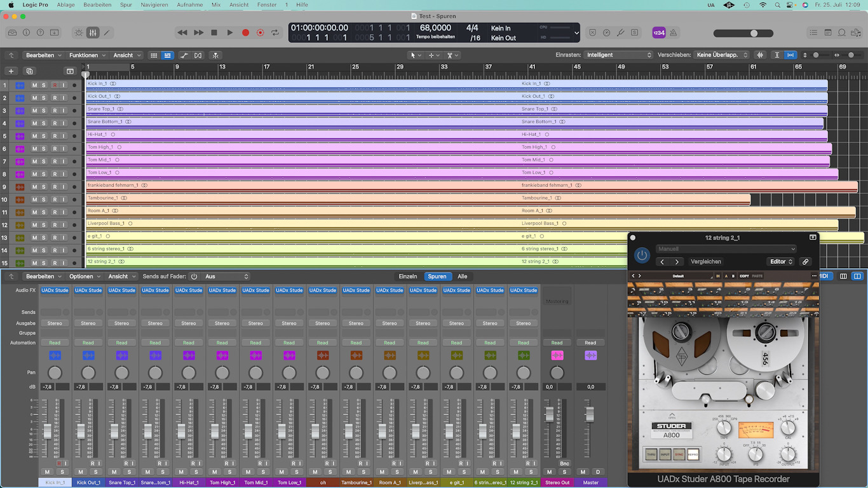Switch mixer to the Alle tab
Screen dimensions: 868x488
(462, 276)
